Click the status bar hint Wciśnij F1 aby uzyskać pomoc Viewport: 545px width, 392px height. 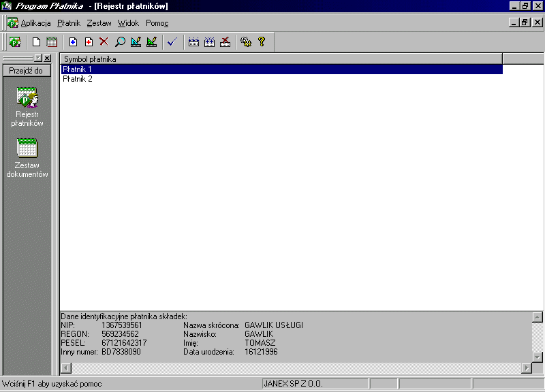coord(52,384)
